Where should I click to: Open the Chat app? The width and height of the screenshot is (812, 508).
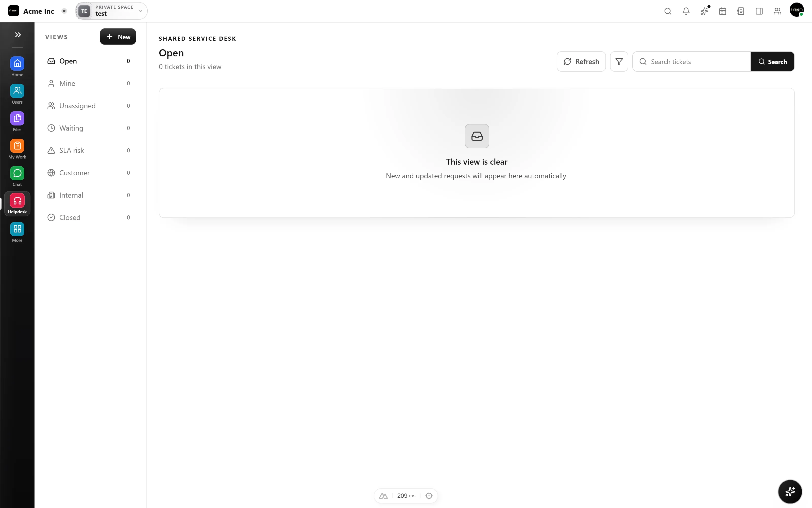pyautogui.click(x=17, y=176)
